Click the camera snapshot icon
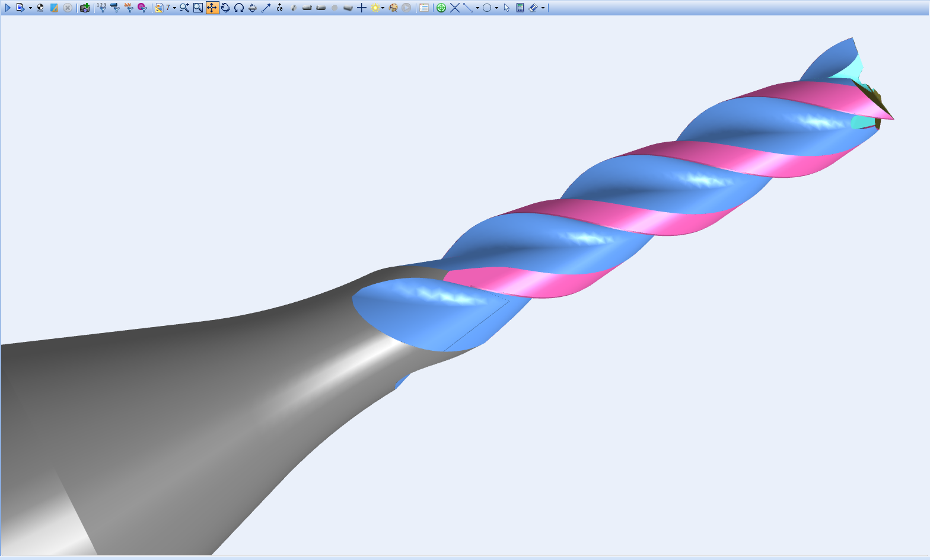930x560 pixels. pos(85,8)
